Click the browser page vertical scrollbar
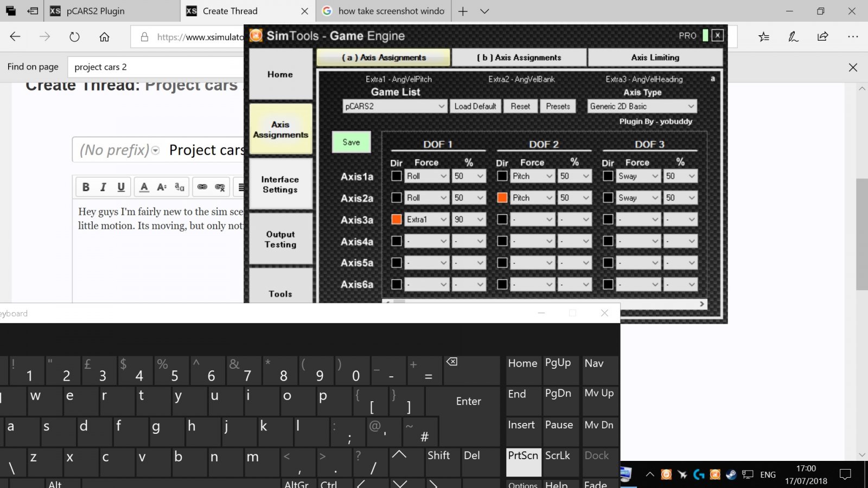 862,233
